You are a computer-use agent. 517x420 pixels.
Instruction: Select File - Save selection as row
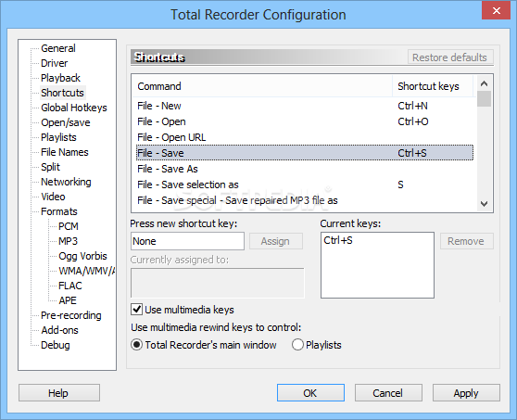(x=305, y=185)
